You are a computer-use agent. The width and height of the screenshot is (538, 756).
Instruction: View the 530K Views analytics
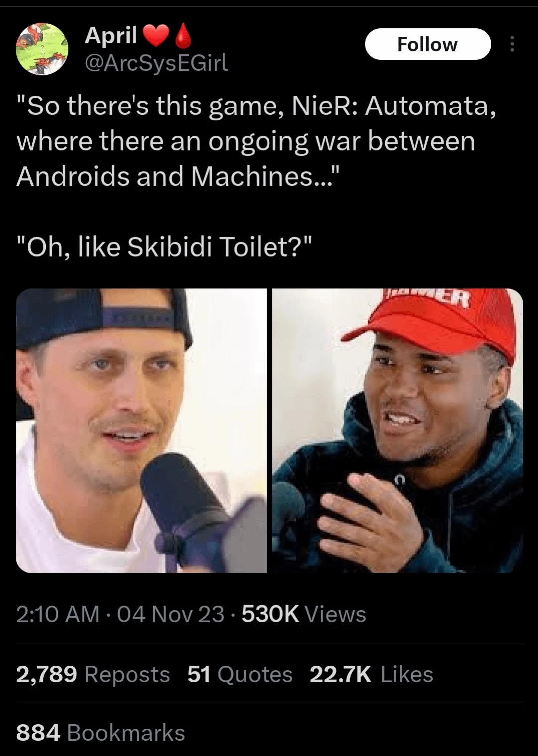click(x=304, y=614)
